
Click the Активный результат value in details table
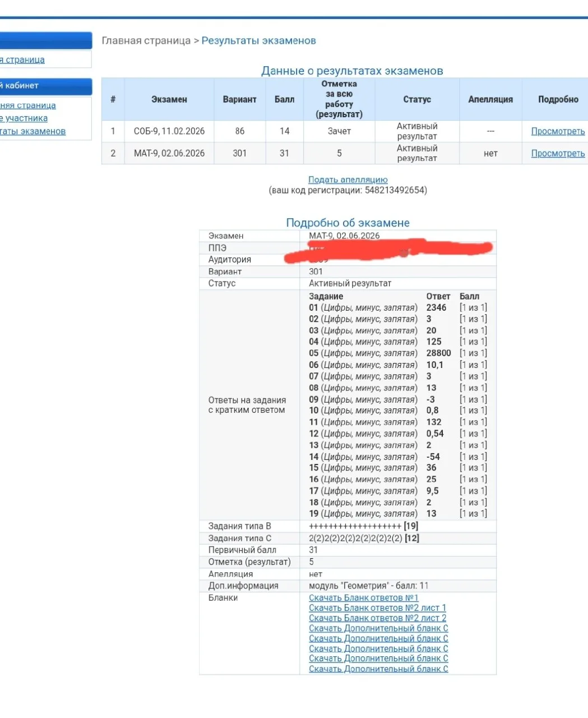tap(350, 283)
